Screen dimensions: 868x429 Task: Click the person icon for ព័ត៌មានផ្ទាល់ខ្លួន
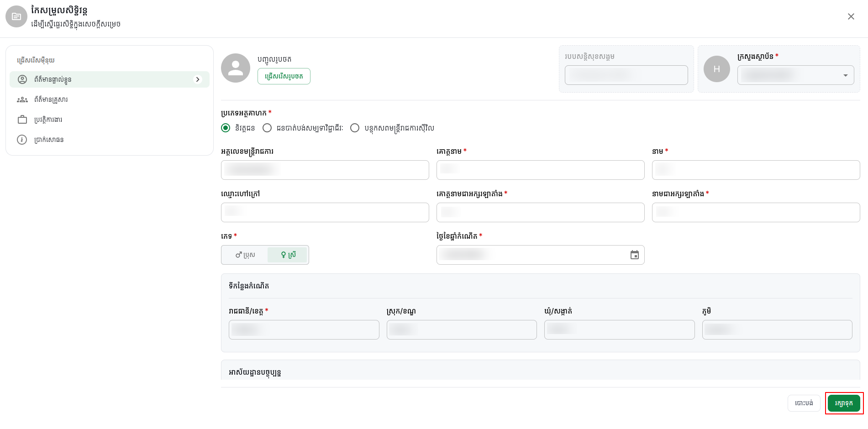(x=22, y=79)
